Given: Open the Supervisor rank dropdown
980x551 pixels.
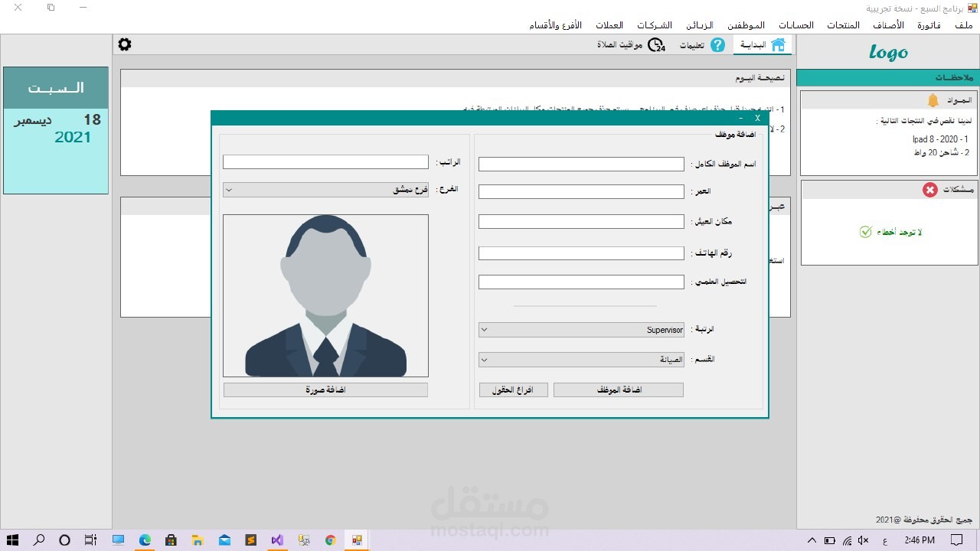Looking at the screenshot, I should (483, 329).
